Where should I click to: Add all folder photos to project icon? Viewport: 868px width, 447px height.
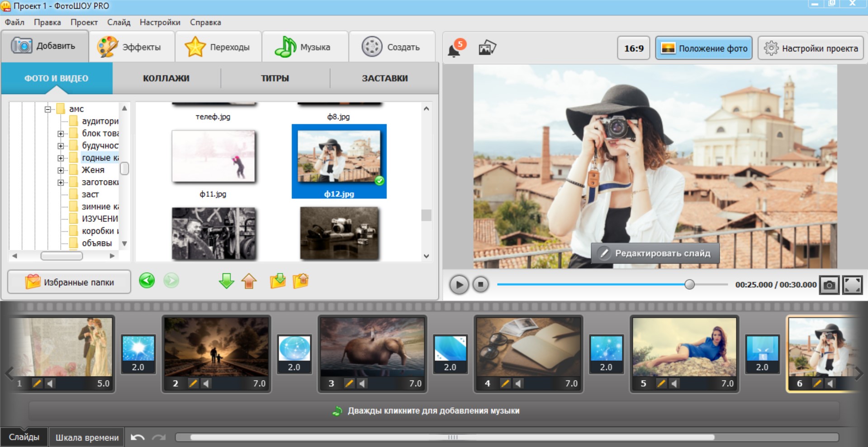point(278,281)
